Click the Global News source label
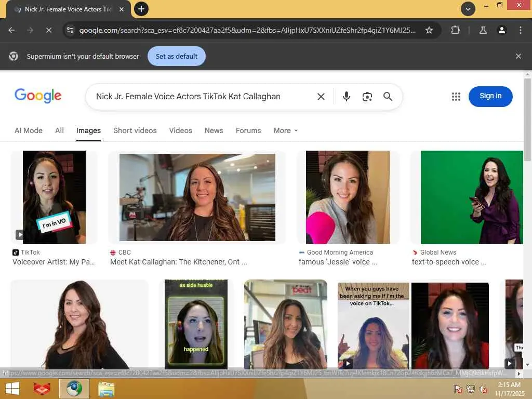 438,252
